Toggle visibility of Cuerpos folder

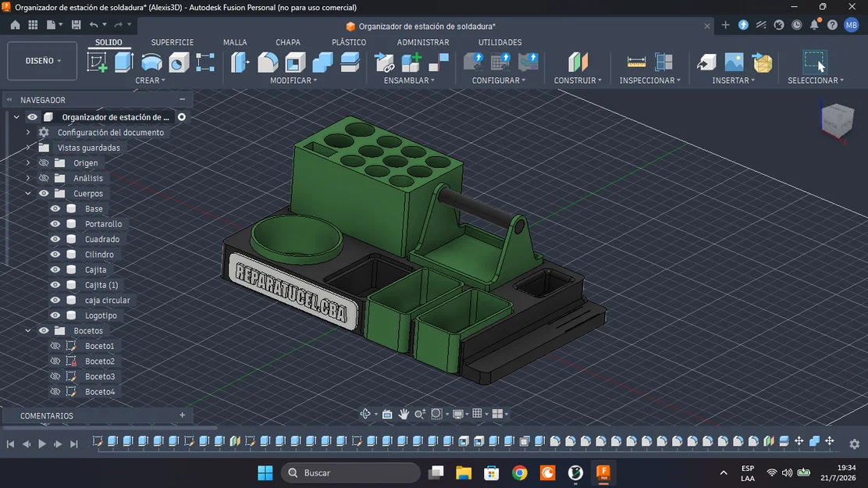[44, 194]
